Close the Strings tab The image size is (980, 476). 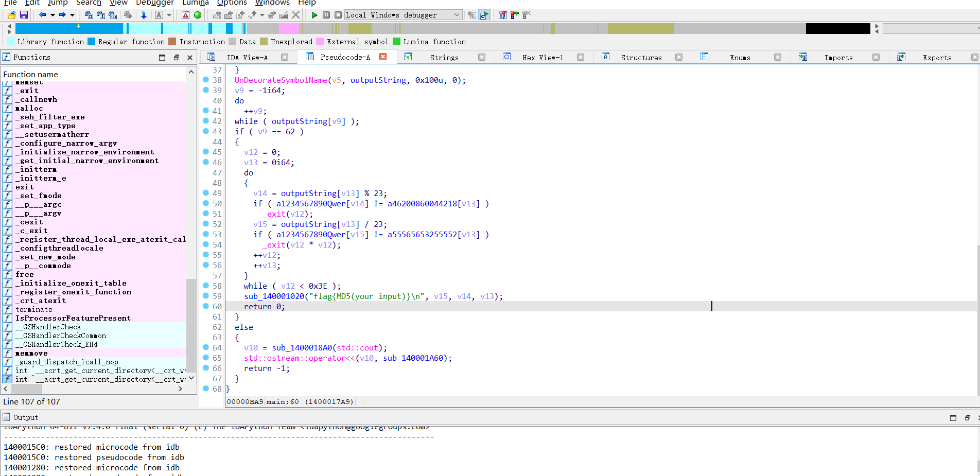pyautogui.click(x=482, y=57)
